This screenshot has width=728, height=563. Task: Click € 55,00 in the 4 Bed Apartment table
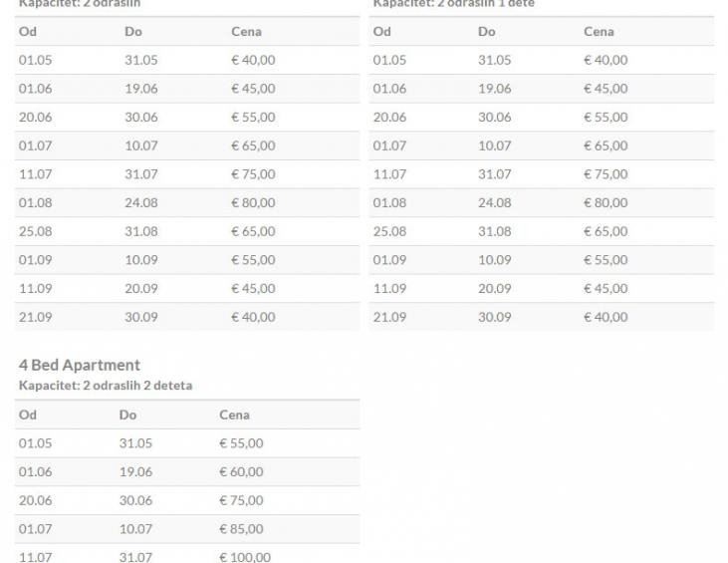tap(241, 443)
